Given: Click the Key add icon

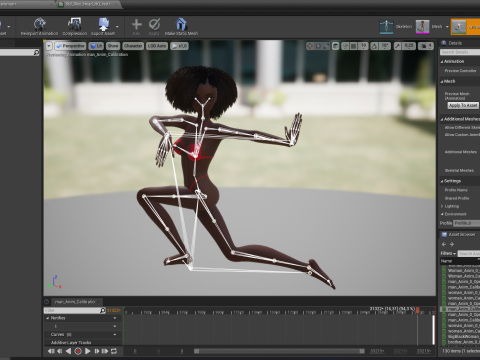Looking at the screenshot, I should pos(136,24).
